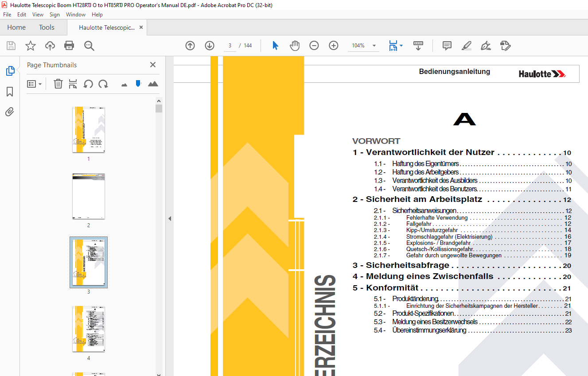Enlarge thumbnails with large mountain icon
The height and width of the screenshot is (376, 588).
tap(153, 84)
